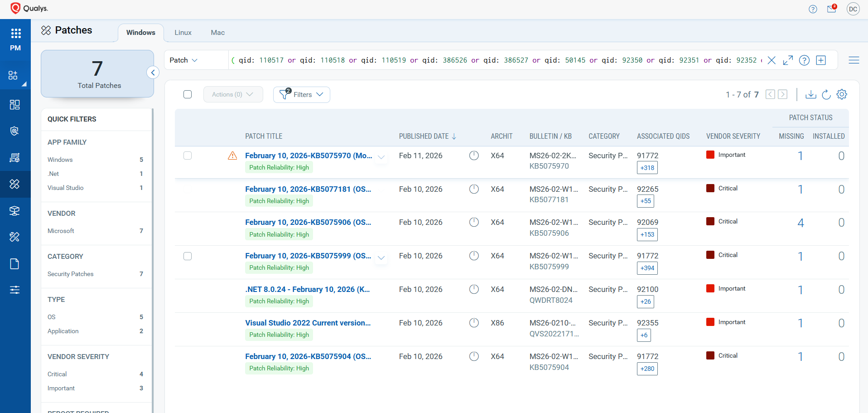
Task: Open table settings gear icon
Action: point(842,94)
